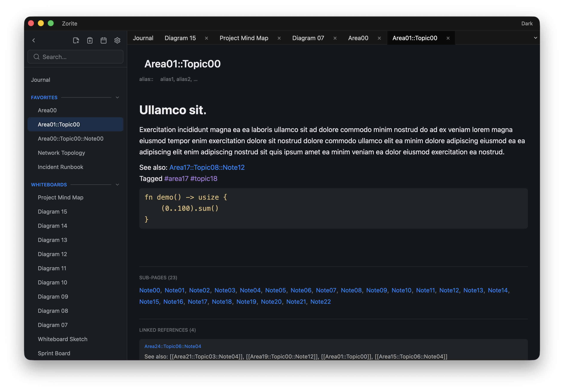Open Diagram 09 whiteboard
The width and height of the screenshot is (564, 392).
[x=75, y=296]
